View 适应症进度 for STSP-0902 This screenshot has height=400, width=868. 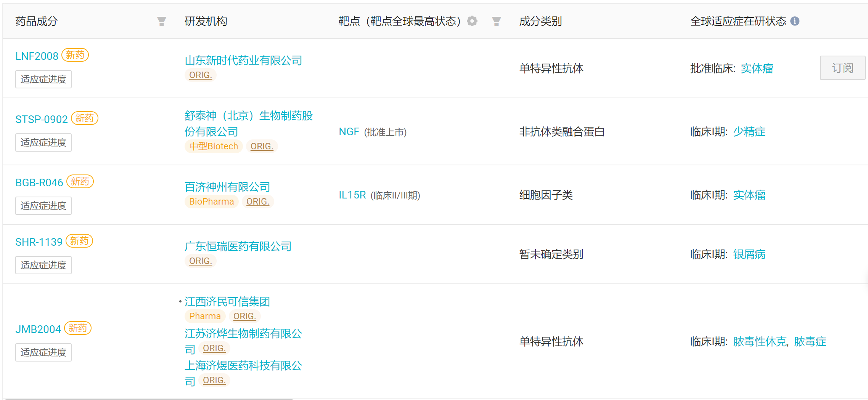click(x=43, y=142)
